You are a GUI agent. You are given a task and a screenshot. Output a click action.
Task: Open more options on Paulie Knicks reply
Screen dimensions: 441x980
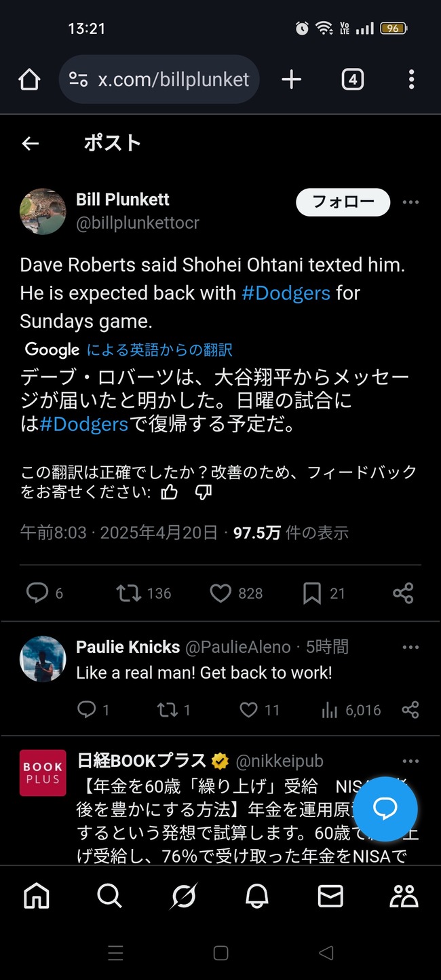coord(410,647)
